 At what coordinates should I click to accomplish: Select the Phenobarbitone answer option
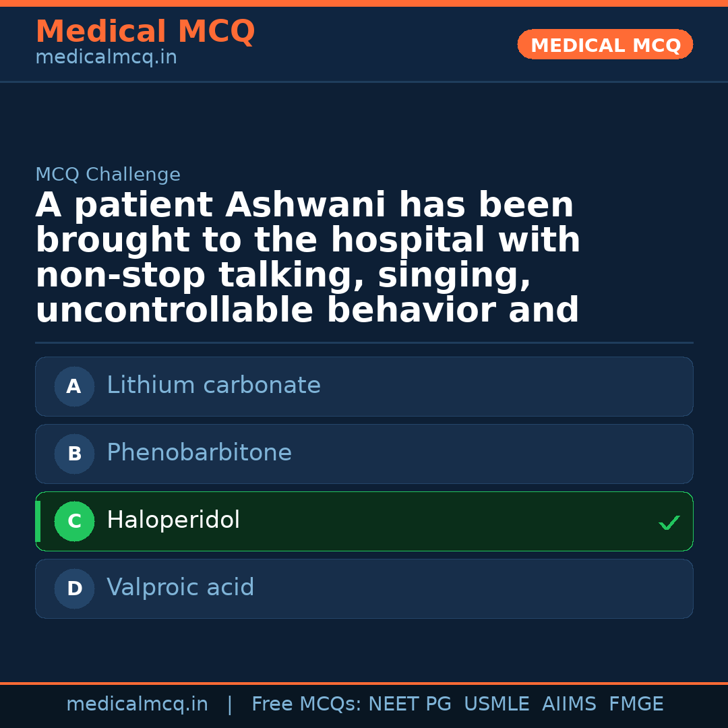coord(364,454)
